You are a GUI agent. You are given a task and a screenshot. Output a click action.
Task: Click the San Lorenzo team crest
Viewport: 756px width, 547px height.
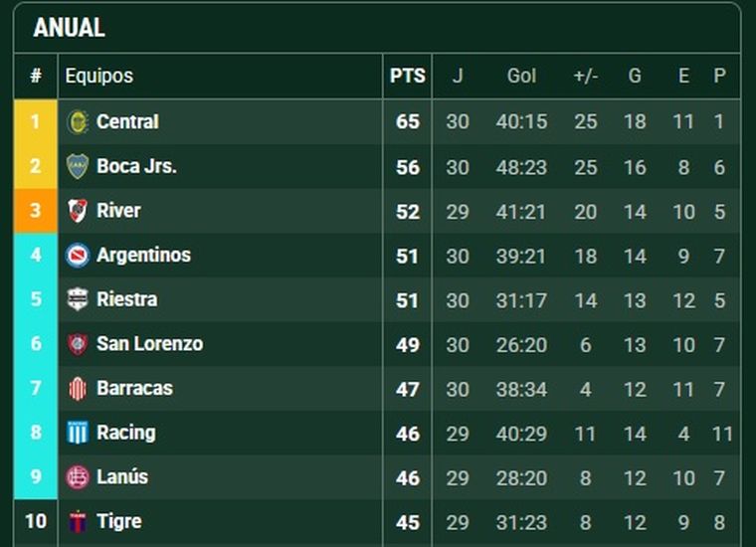coord(78,344)
